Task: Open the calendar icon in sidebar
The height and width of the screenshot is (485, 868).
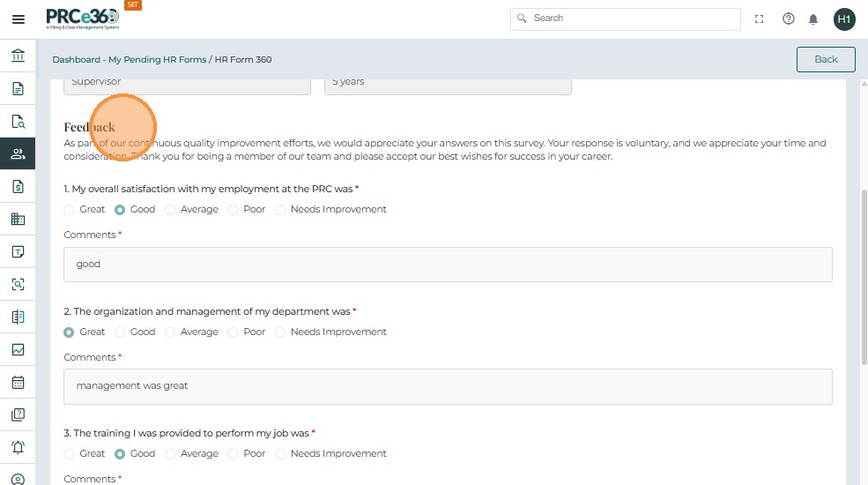Action: (x=18, y=383)
